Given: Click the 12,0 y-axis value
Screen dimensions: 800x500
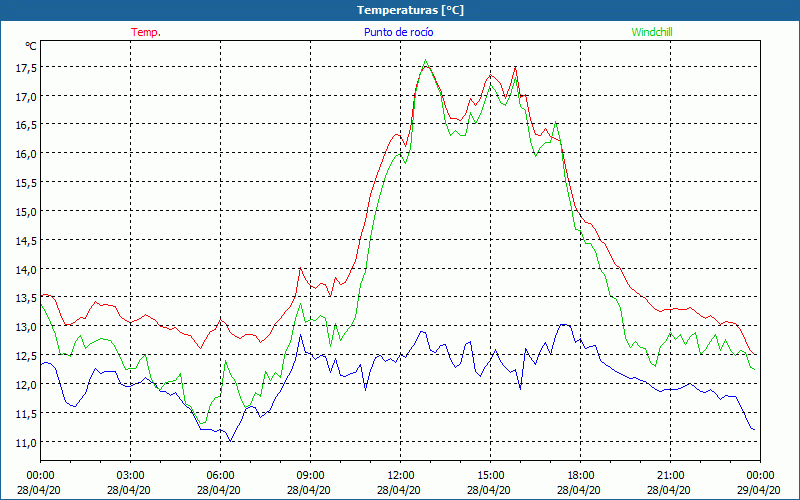Looking at the screenshot, I should pos(26,384).
